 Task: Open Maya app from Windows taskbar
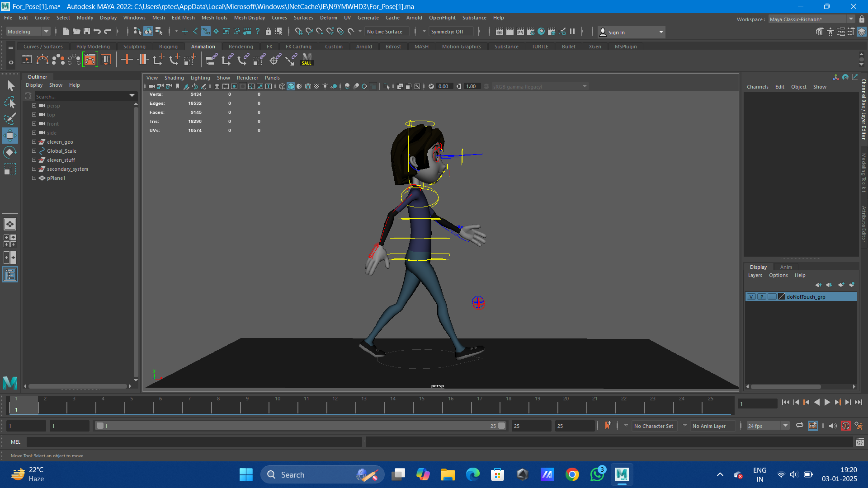click(622, 474)
